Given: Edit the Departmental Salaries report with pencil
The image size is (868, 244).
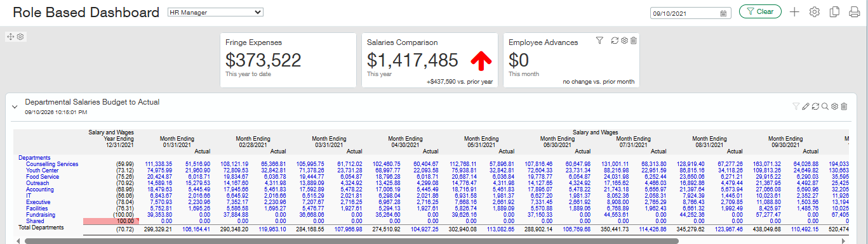Looking at the screenshot, I should click(x=806, y=106).
